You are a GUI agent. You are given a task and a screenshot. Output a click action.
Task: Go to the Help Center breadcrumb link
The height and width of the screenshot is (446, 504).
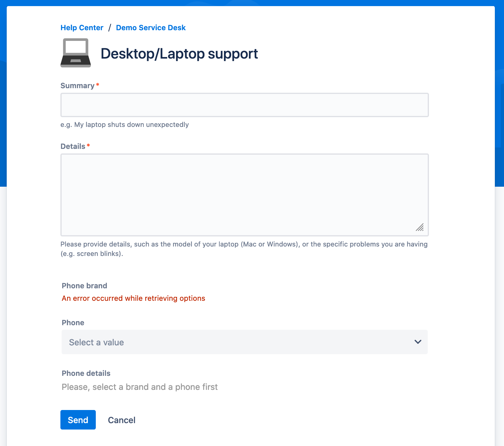pos(82,28)
